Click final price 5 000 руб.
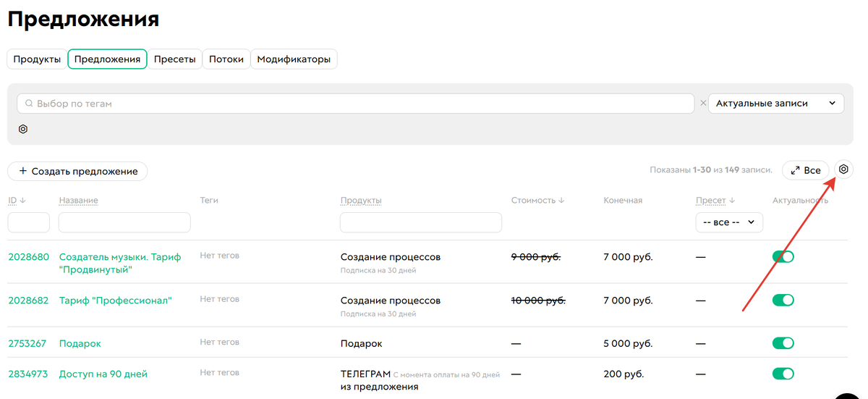Viewport: 868px width, 399px height. coord(628,343)
